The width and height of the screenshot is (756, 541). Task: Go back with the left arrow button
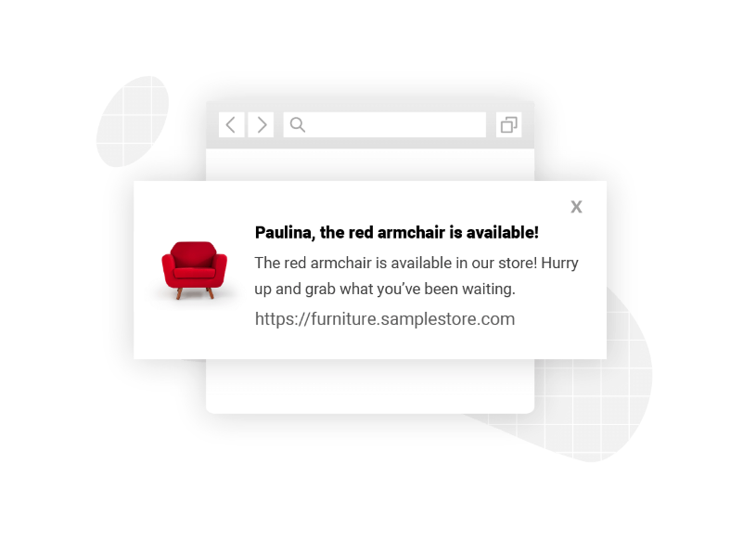[231, 125]
